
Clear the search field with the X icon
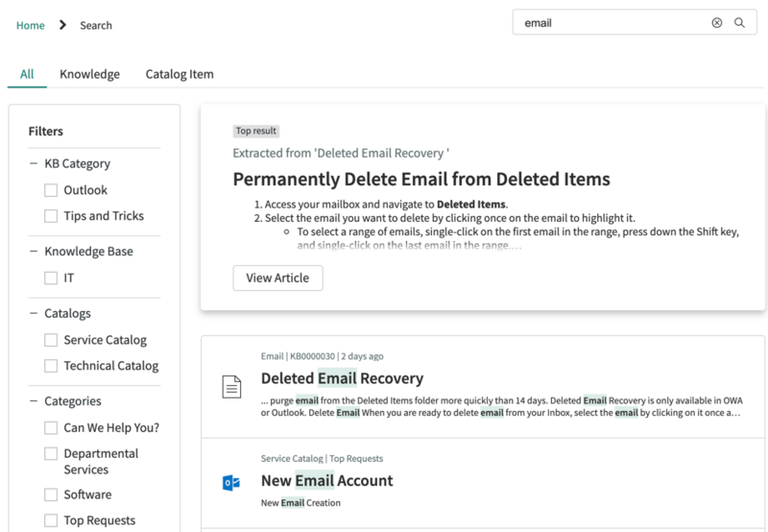(x=716, y=22)
